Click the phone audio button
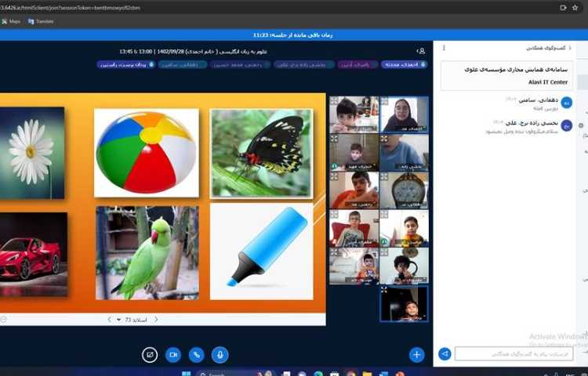 click(x=196, y=355)
